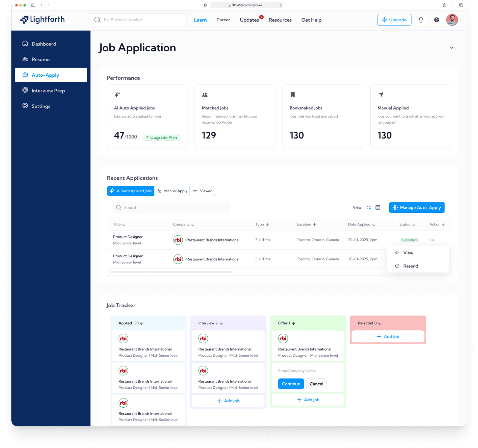Collapse the Job Application section chevron
Viewport: 478px width, 448px height.
tap(451, 48)
